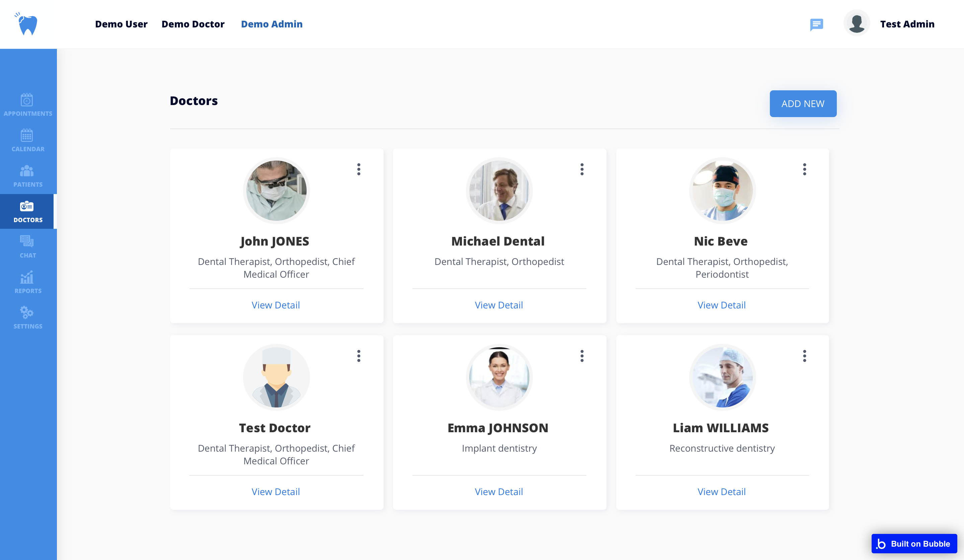Click the name Michael Dental
This screenshot has height=560, width=964.
pos(498,241)
